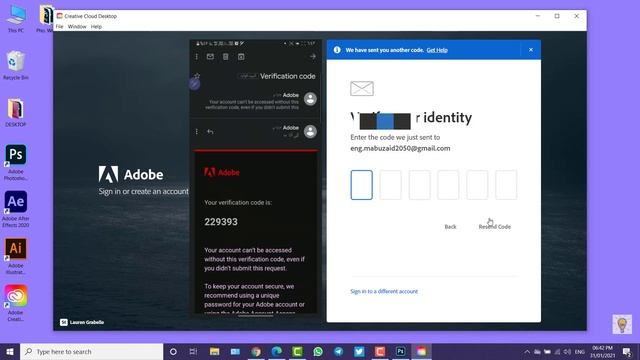This screenshot has width=640, height=360.
Task: Open Microsoft Edge from the taskbar
Action: point(277,351)
